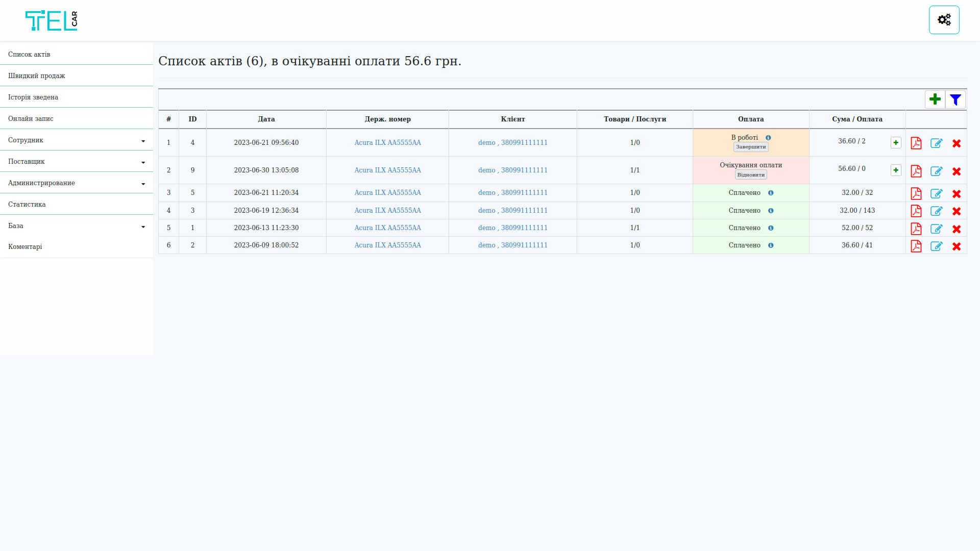Open PDF for act ID 4
This screenshot has height=551, width=980.
[x=916, y=143]
